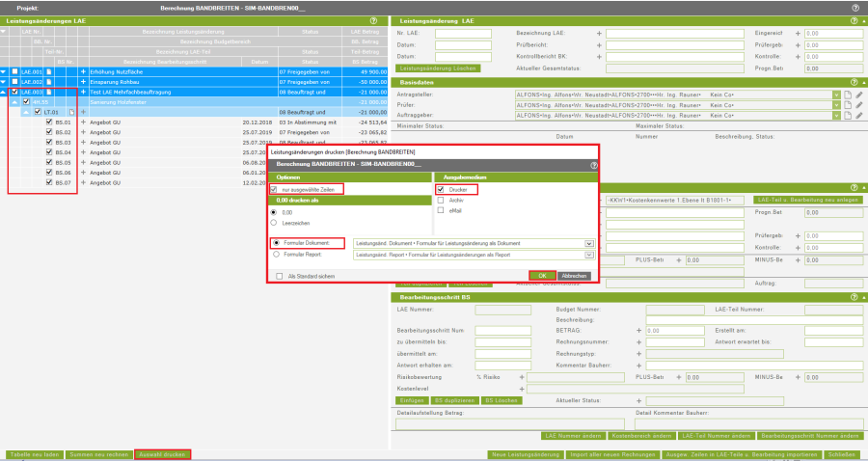Click the 'Neue Leistungsänderung' button
Screen dimensions: 868x461
(524, 453)
